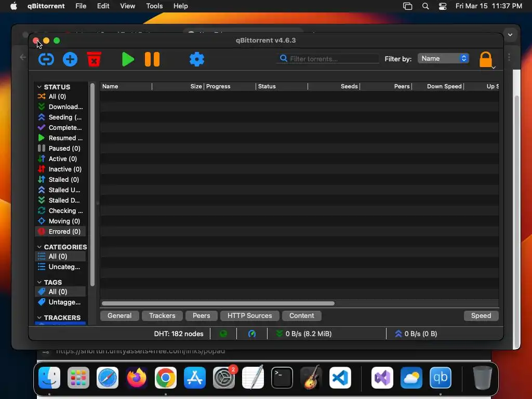Viewport: 532px width, 399px height.
Task: Click the download speed 0 B/s (8.2 MiB)
Action: coord(303,334)
